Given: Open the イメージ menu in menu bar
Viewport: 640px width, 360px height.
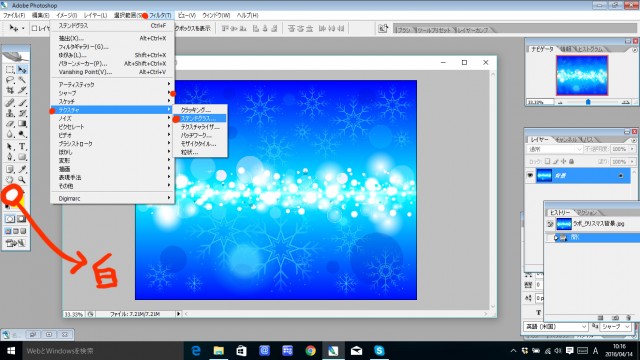Looking at the screenshot, I should point(67,15).
